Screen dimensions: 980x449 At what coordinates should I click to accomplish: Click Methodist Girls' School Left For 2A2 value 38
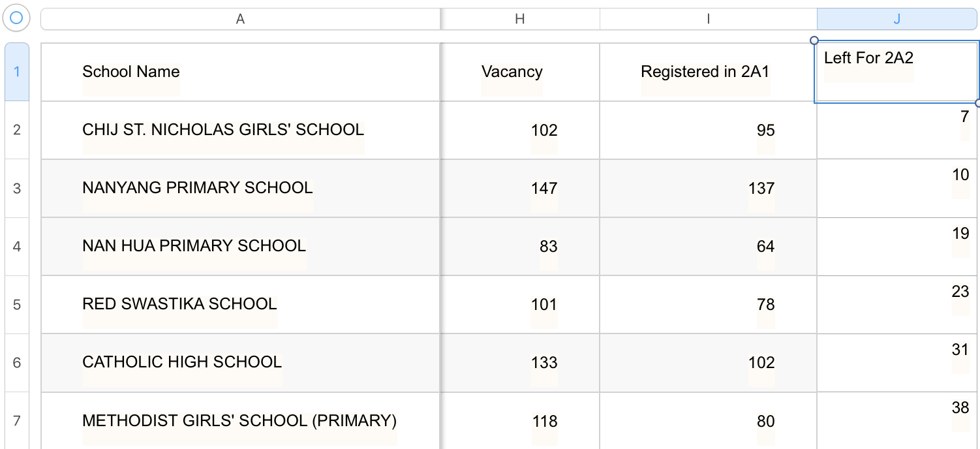(x=896, y=420)
